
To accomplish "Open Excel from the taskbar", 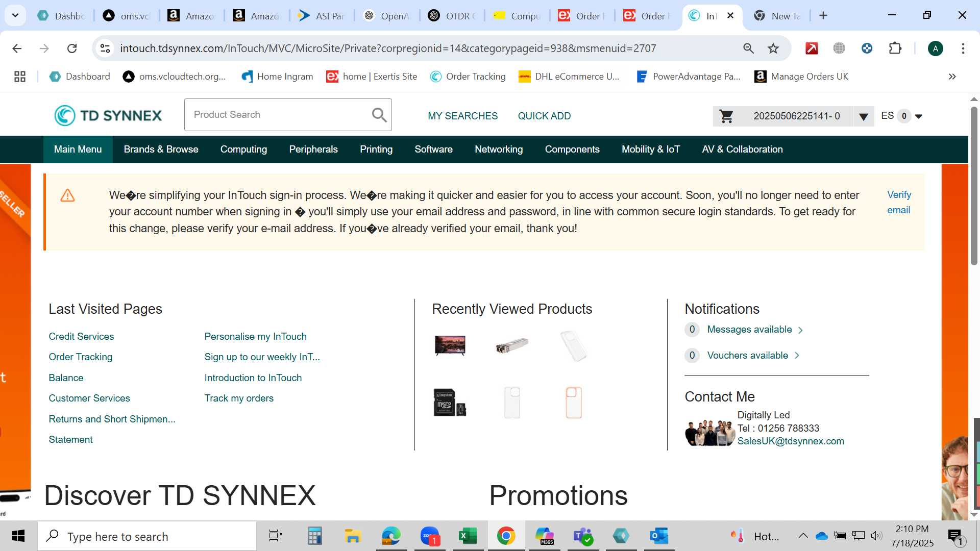I will click(467, 536).
